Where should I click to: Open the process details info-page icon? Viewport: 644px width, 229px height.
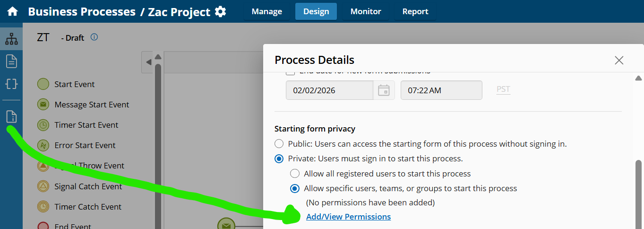[11, 116]
